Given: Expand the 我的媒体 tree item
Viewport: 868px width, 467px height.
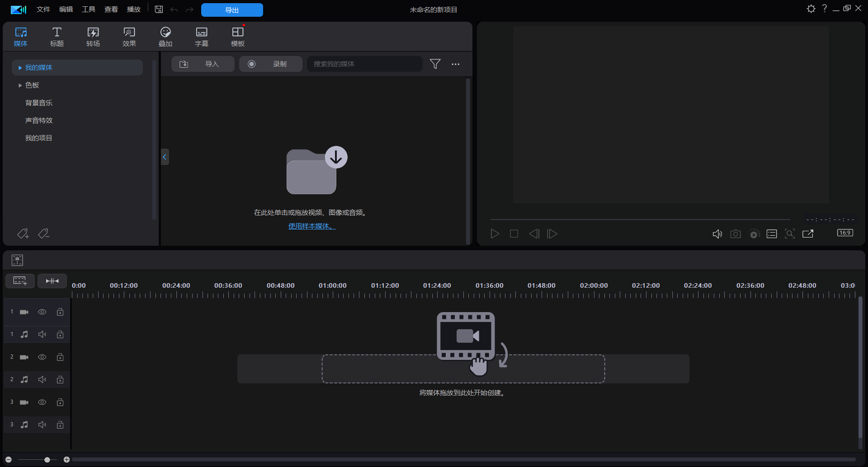Looking at the screenshot, I should pyautogui.click(x=20, y=68).
